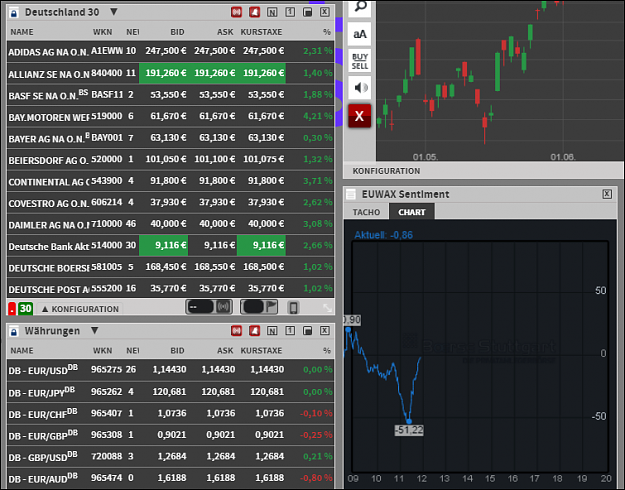Select the BEIERSDORF AG row
Image resolution: width=625 pixels, height=490 pixels.
[x=171, y=159]
